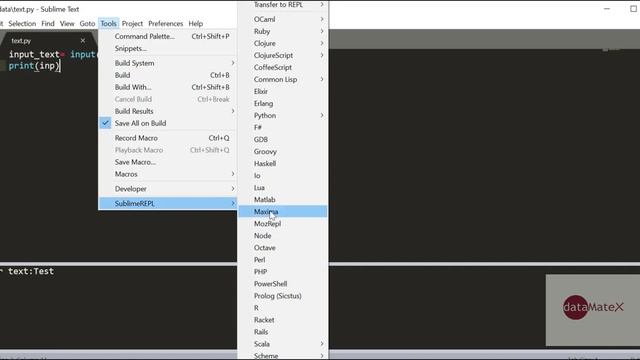Open the Find menu
The width and height of the screenshot is (640, 360).
click(x=48, y=24)
